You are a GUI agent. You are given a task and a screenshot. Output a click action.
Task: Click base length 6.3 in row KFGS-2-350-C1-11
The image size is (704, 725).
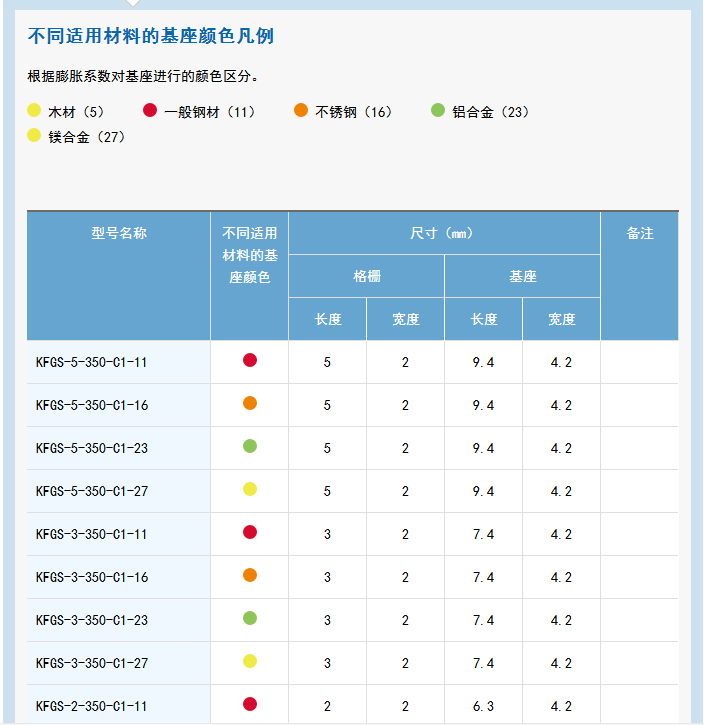click(x=484, y=707)
